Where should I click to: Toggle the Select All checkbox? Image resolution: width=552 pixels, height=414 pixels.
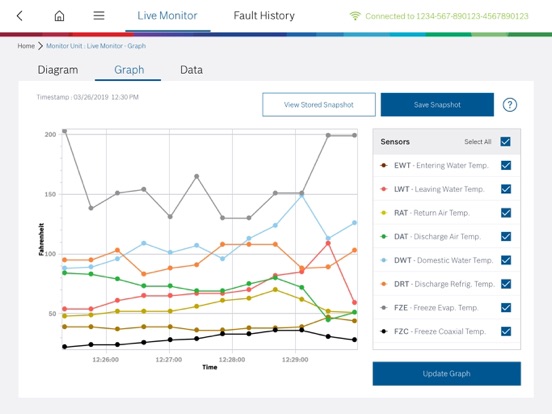[506, 142]
